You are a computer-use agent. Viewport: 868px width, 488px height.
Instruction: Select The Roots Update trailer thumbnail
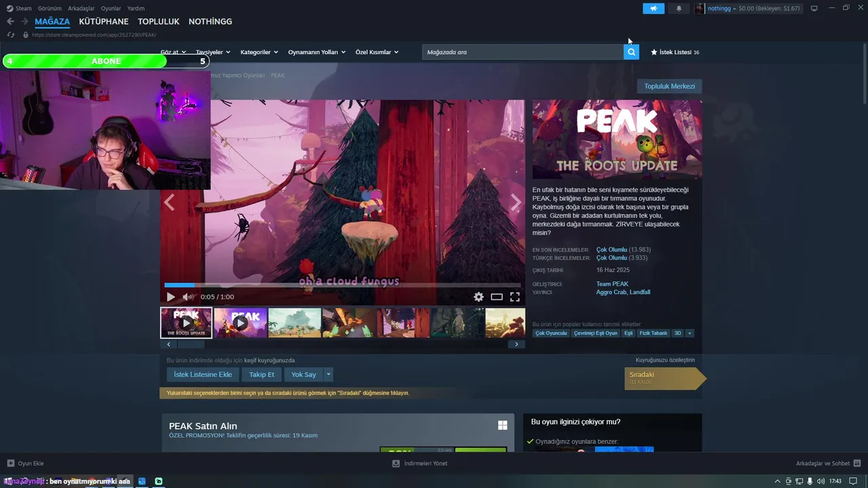(x=186, y=323)
